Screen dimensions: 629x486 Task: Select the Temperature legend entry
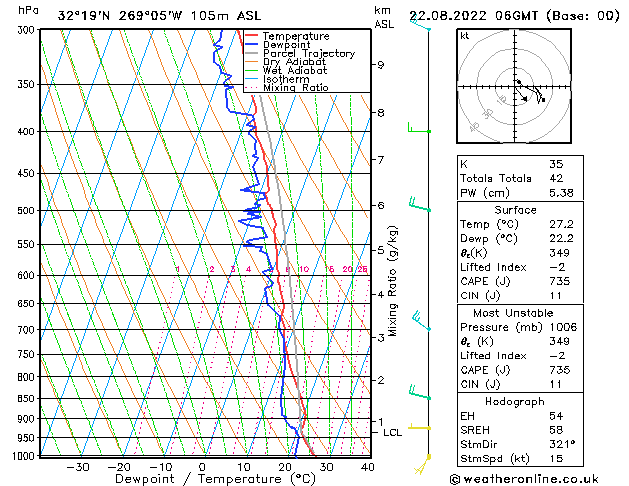coord(296,36)
